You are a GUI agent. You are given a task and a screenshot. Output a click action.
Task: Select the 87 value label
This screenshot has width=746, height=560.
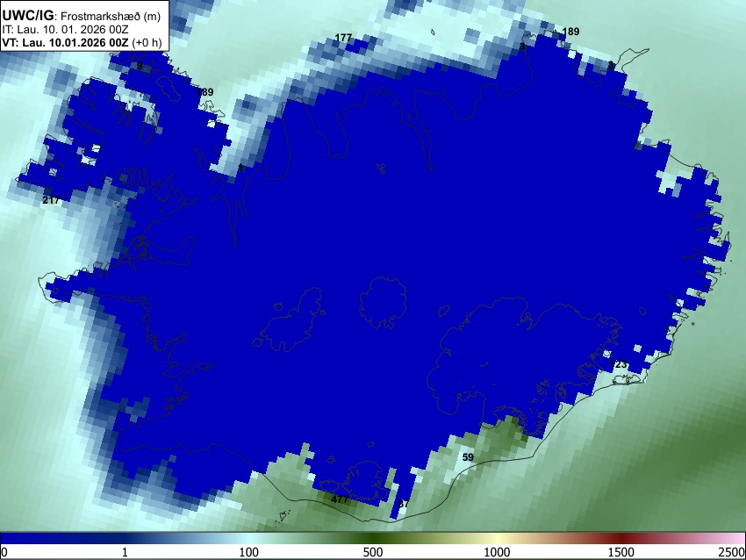click(404, 504)
